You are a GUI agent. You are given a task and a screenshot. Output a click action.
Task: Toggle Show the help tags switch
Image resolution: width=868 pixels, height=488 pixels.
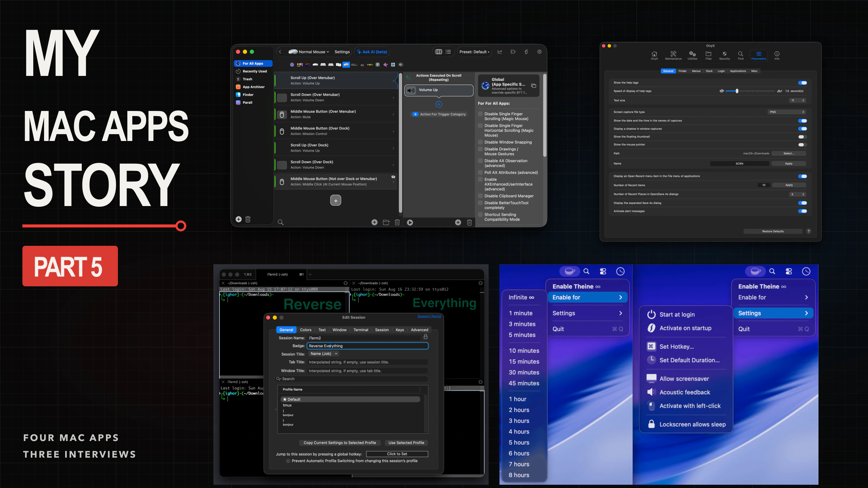(x=803, y=83)
